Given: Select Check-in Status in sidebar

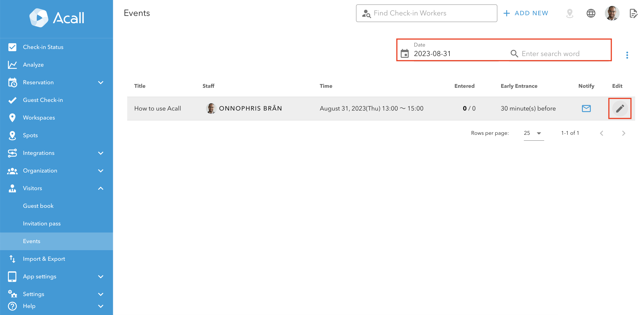Looking at the screenshot, I should 43,47.
